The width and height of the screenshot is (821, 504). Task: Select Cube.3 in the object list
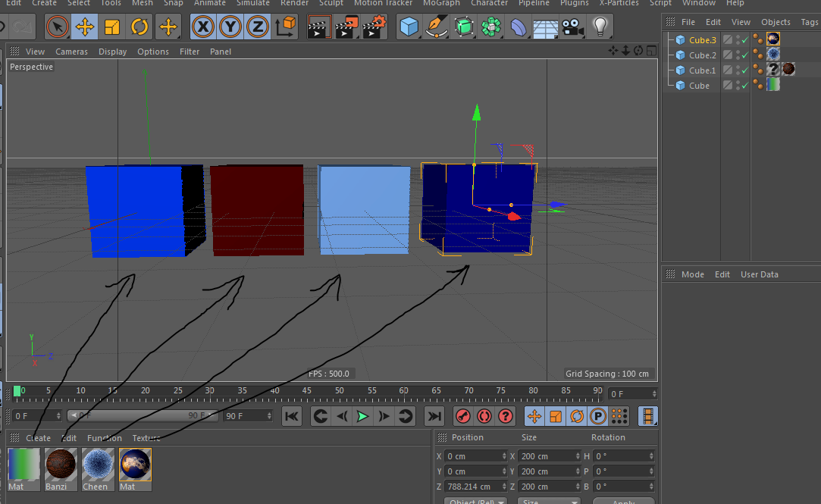coord(702,39)
